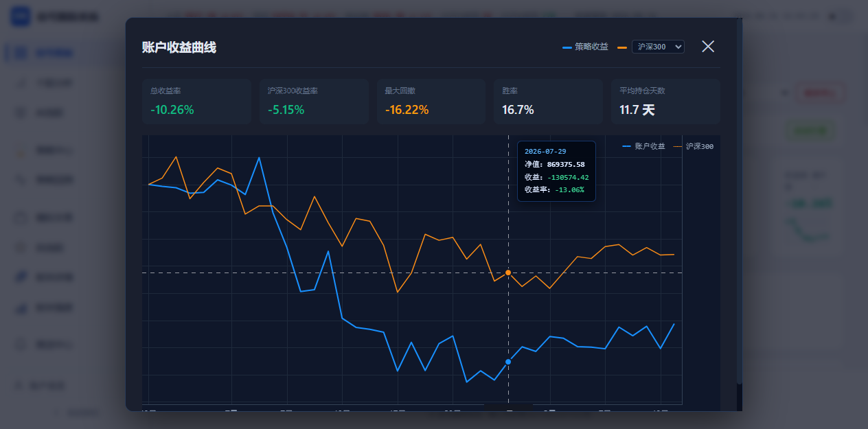Click the dialog's vertical scrollbar
Screen dimensions: 868x429
click(740, 200)
